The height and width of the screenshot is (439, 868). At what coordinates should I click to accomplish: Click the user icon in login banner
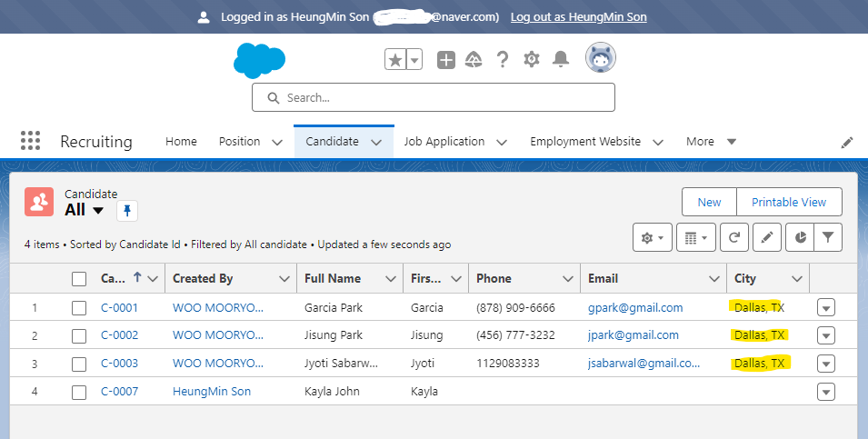tap(204, 17)
